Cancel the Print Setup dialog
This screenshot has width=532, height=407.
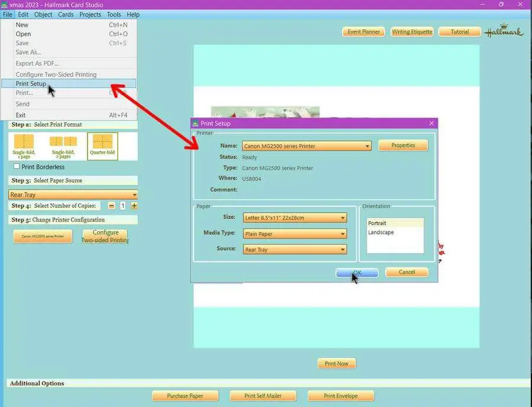click(x=407, y=272)
